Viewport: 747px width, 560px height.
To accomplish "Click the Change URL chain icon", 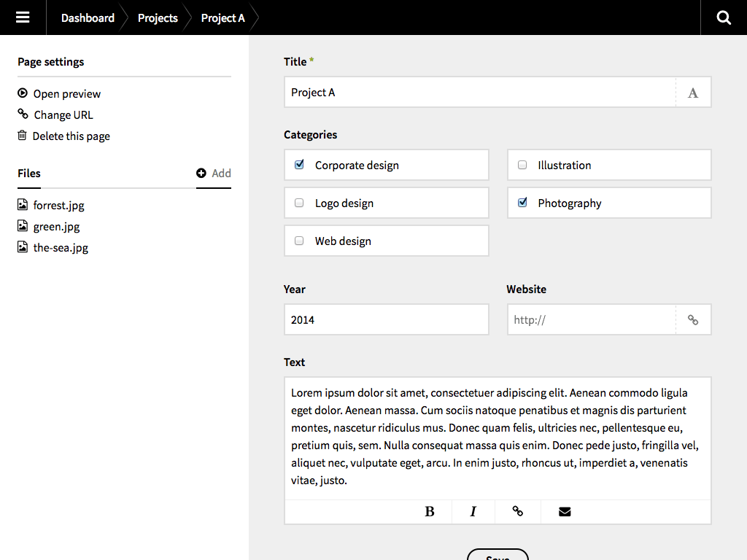I will 23,114.
